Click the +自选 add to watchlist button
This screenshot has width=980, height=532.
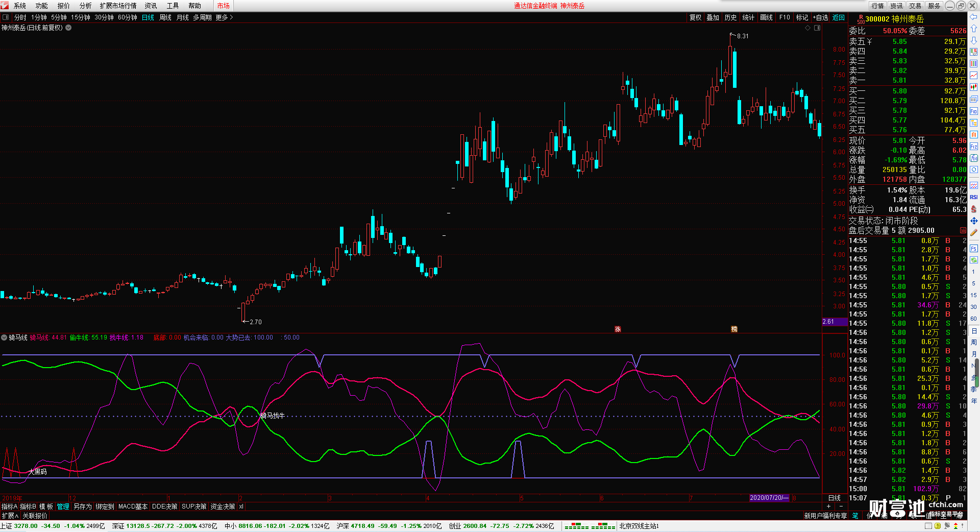tap(821, 17)
